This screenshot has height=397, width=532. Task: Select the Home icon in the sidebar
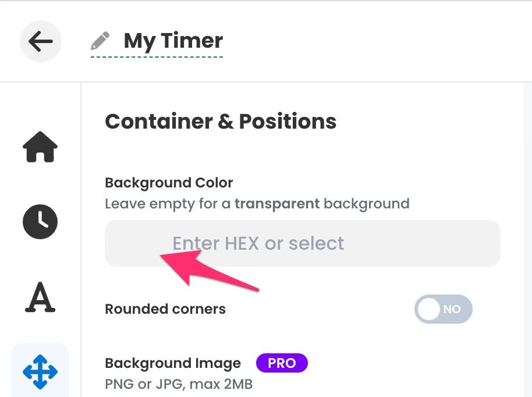(x=40, y=147)
